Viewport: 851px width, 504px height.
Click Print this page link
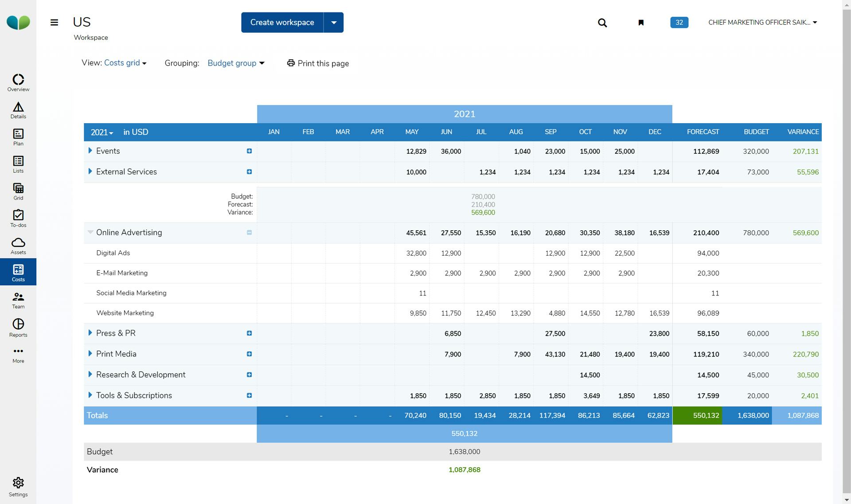[x=318, y=63]
